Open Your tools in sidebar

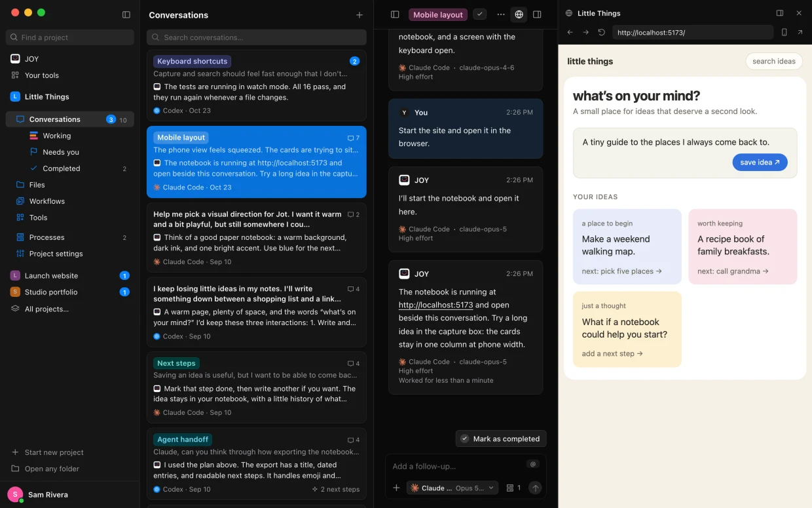tap(70, 75)
